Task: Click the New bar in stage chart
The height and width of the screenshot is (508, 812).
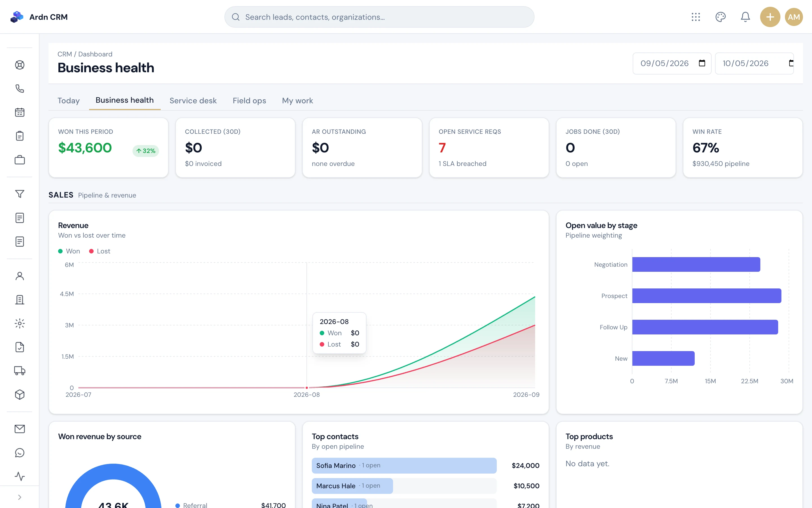Action: point(663,358)
